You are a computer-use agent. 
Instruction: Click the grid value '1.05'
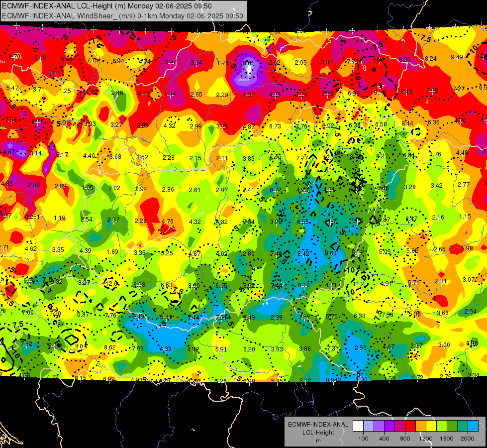pos(88,188)
